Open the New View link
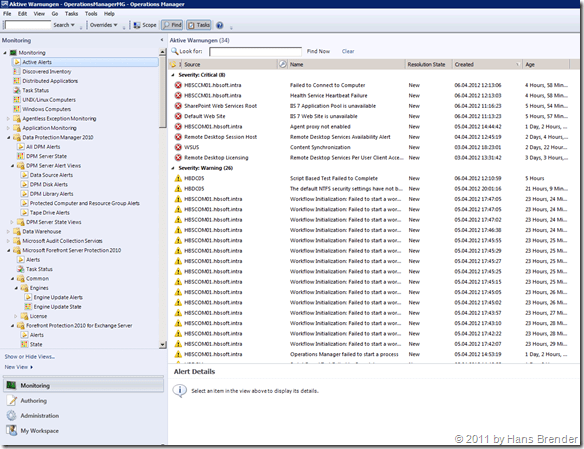 pos(18,367)
